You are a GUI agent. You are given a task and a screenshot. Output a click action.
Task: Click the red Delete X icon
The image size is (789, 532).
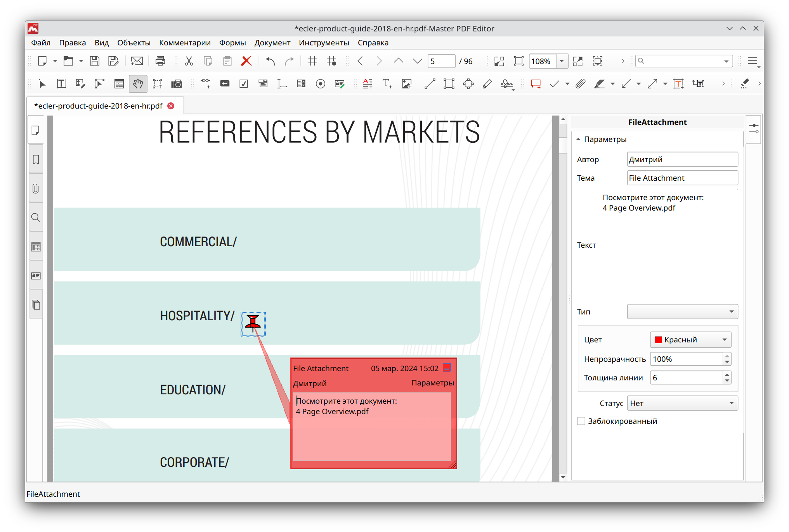coord(246,61)
